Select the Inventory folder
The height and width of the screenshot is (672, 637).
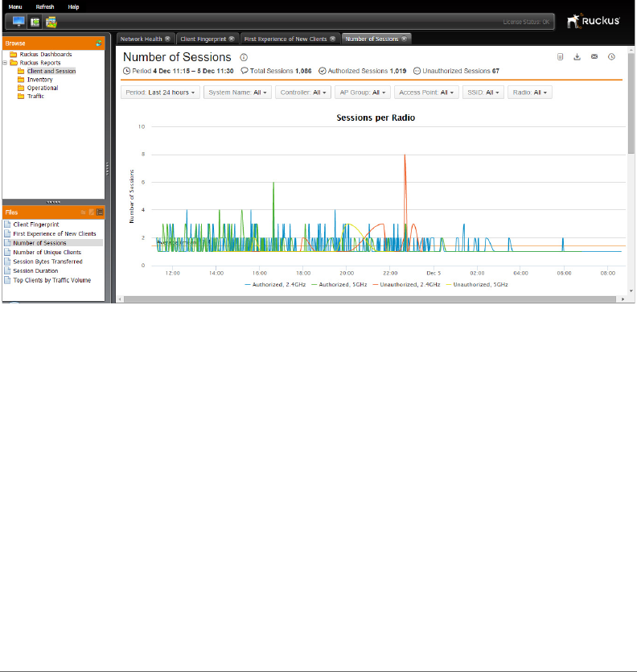tap(40, 80)
